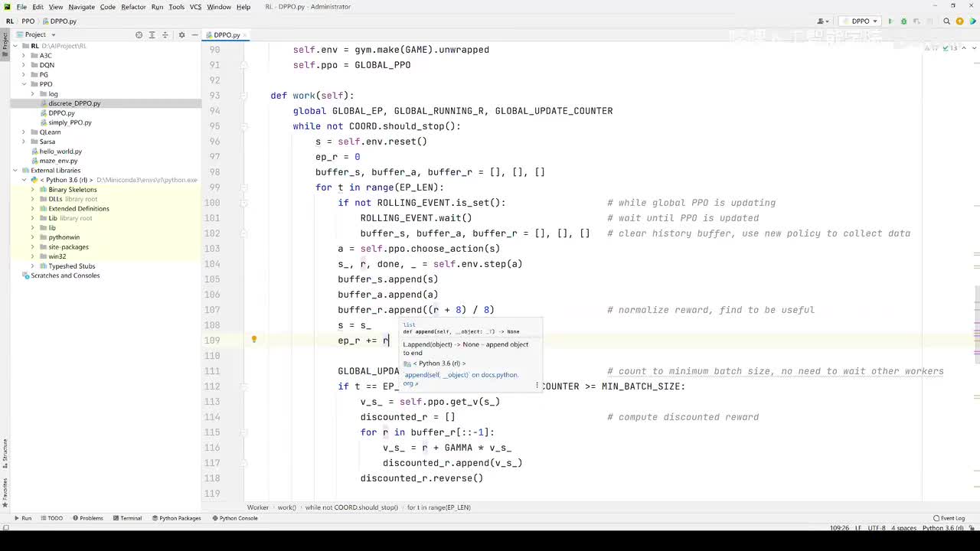Click the intention lightbulb on line 109
The image size is (980, 551).
tap(254, 340)
